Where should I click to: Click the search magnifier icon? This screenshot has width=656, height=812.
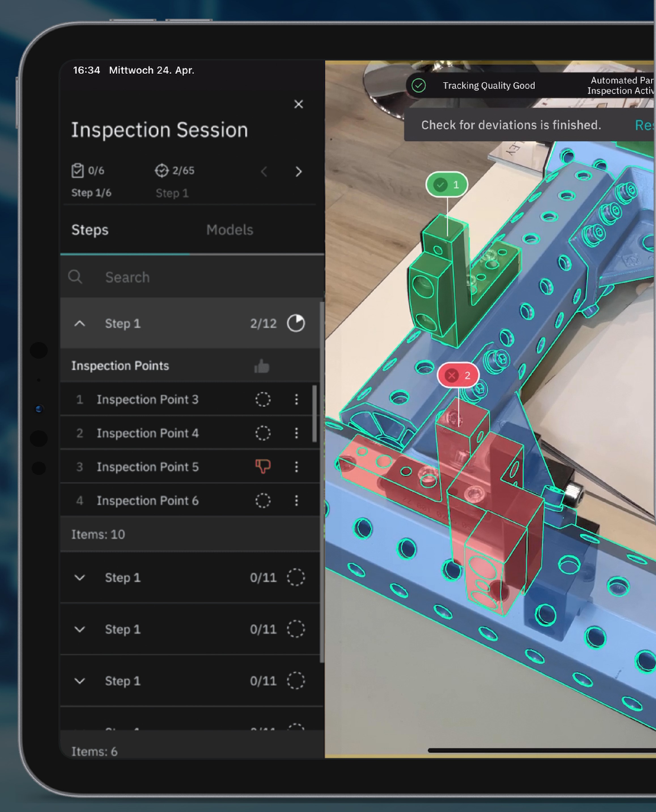click(x=75, y=277)
